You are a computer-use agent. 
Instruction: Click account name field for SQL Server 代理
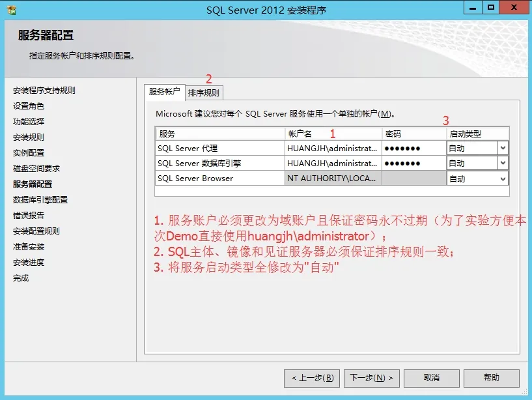(x=333, y=149)
